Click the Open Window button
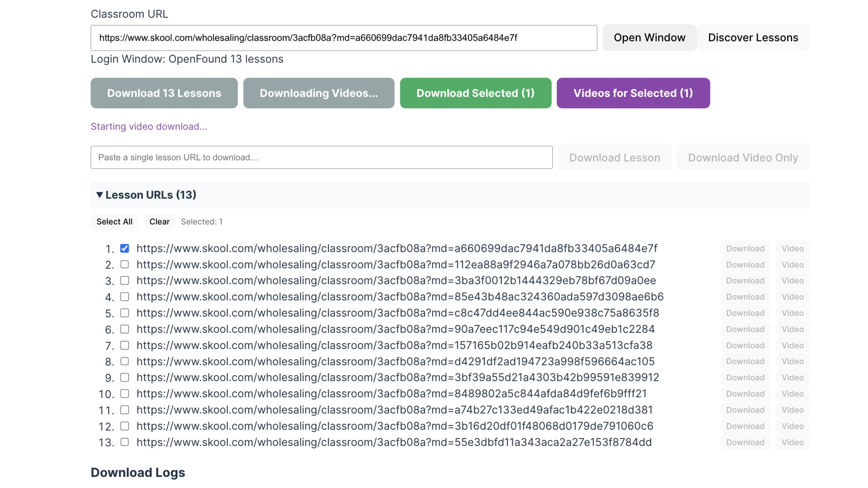The width and height of the screenshot is (868, 488). [649, 38]
